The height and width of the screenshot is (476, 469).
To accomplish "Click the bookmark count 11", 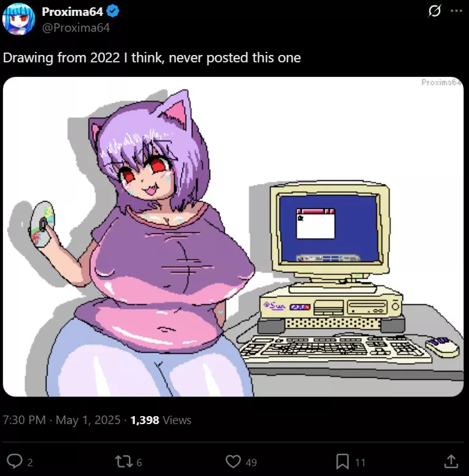I will click(x=360, y=463).
